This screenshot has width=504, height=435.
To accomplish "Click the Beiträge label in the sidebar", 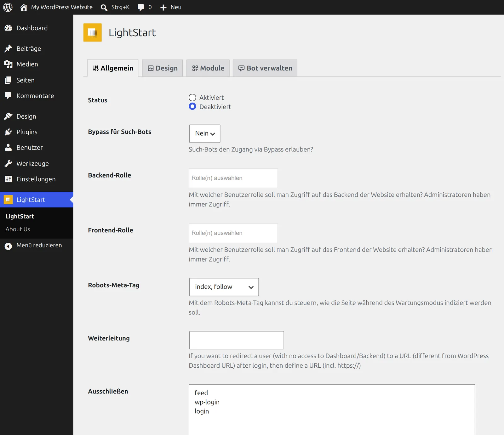I will 29,49.
